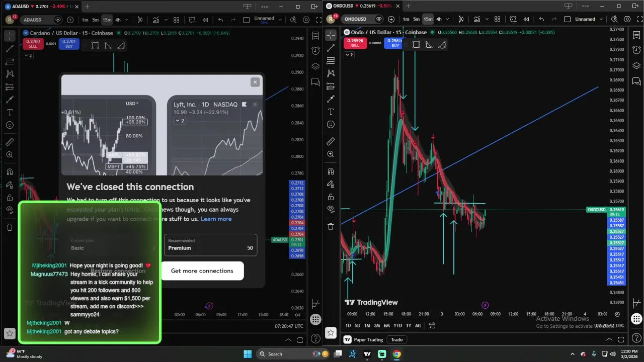Open candlestick chart style in ONDOUSD toolbar

[x=461, y=19]
